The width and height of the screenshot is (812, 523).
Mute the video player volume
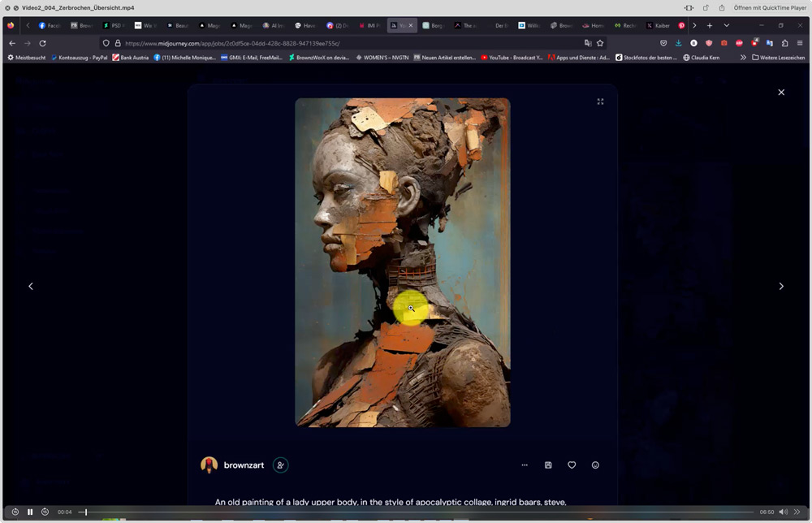(x=783, y=512)
